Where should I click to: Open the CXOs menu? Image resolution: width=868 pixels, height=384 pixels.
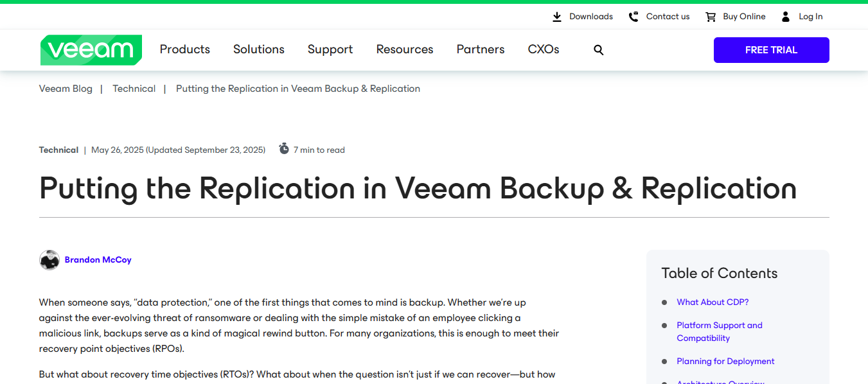544,49
